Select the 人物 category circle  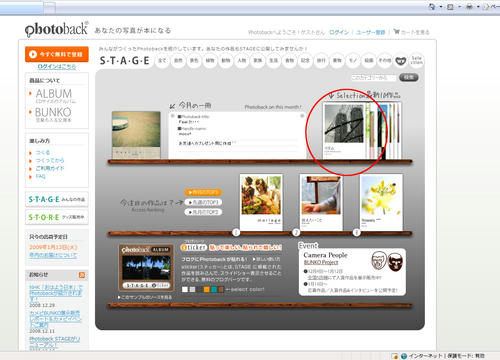click(x=242, y=61)
